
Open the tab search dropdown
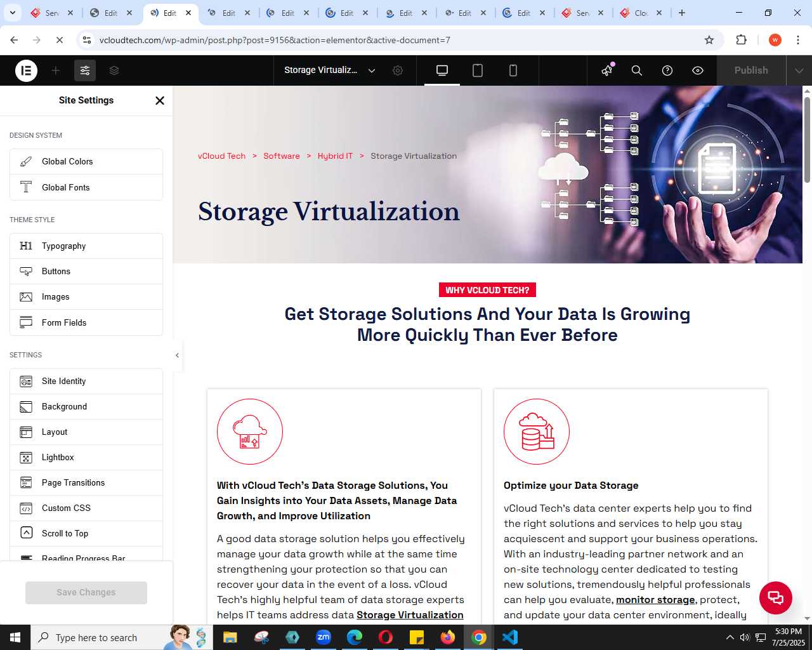point(12,13)
